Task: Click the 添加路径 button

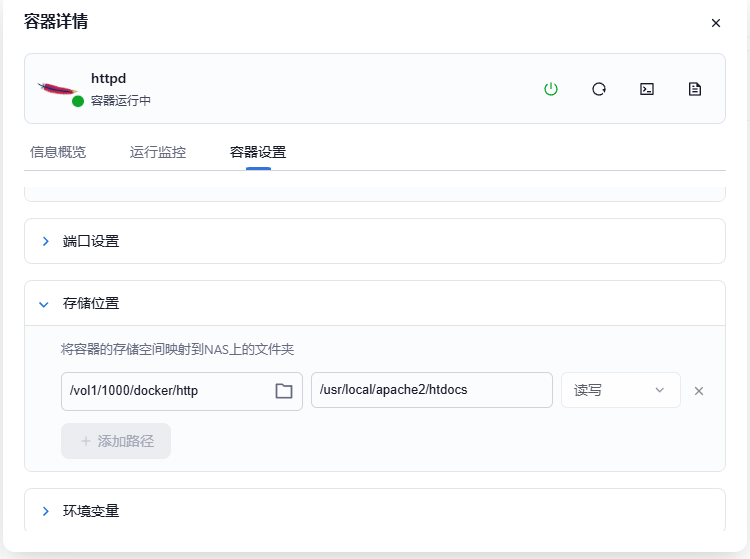Action: [x=116, y=441]
